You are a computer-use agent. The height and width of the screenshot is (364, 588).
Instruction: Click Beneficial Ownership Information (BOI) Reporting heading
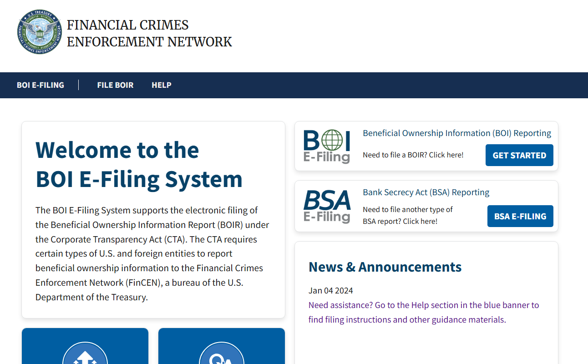click(457, 133)
